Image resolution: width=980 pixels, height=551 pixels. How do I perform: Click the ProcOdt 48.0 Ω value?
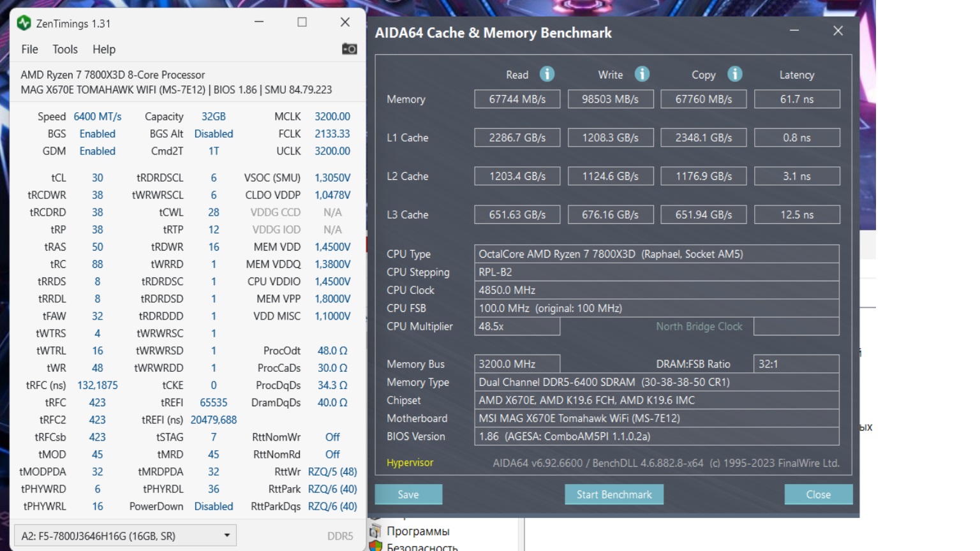click(x=332, y=350)
